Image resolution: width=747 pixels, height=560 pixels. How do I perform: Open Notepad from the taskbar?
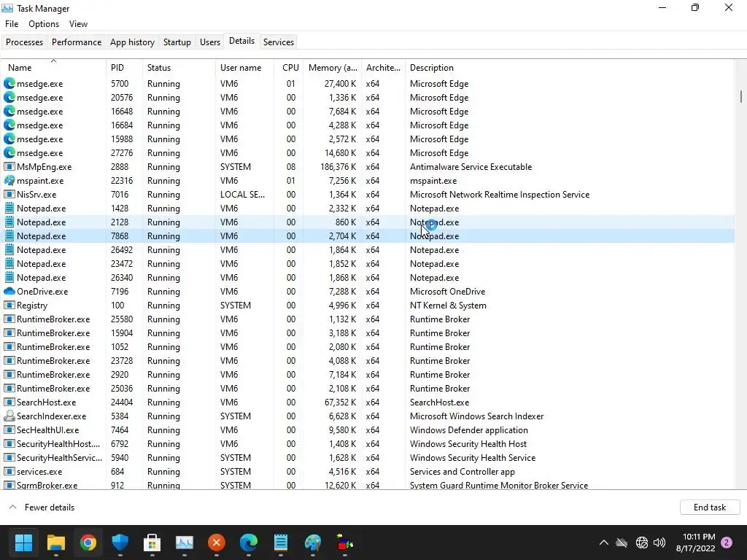tap(281, 542)
